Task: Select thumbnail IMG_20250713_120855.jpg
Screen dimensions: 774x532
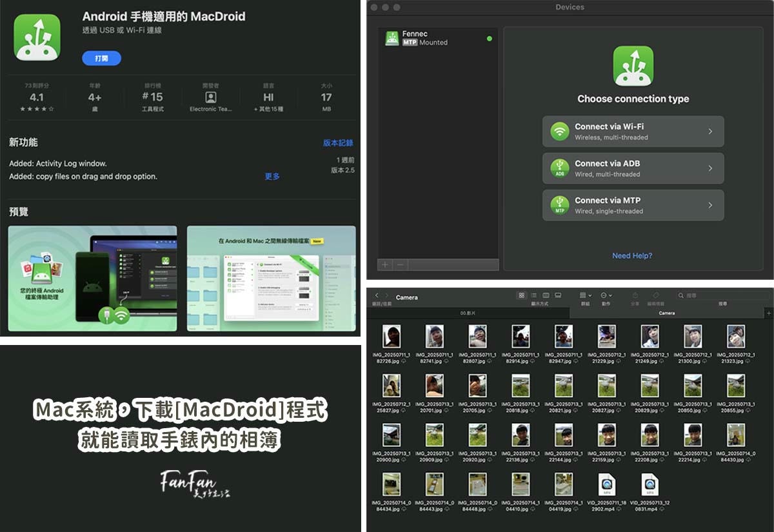Action: [736, 386]
